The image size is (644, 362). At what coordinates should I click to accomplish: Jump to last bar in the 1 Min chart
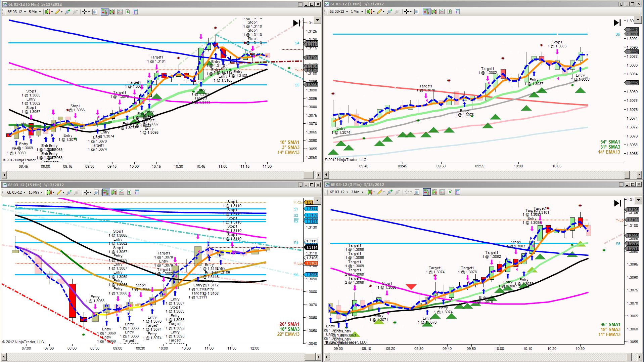[617, 23]
